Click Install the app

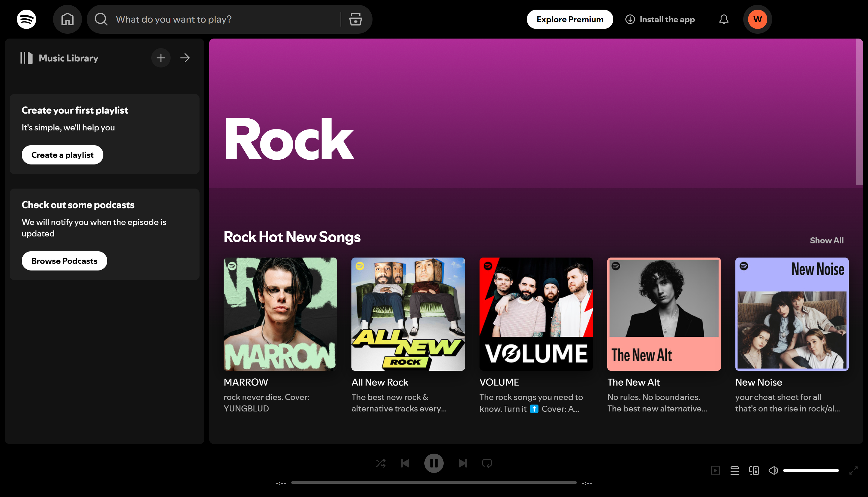pos(660,19)
